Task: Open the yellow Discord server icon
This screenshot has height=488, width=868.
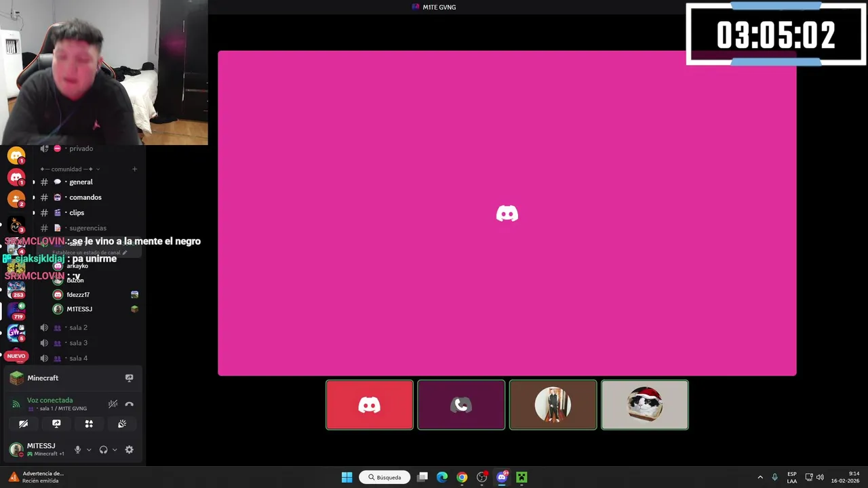Action: pos(16,156)
